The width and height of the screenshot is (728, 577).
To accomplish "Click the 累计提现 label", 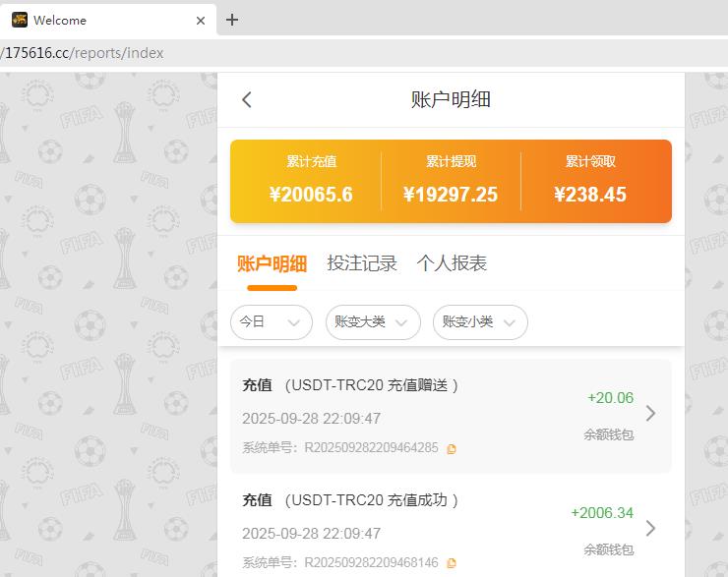I will click(x=451, y=161).
